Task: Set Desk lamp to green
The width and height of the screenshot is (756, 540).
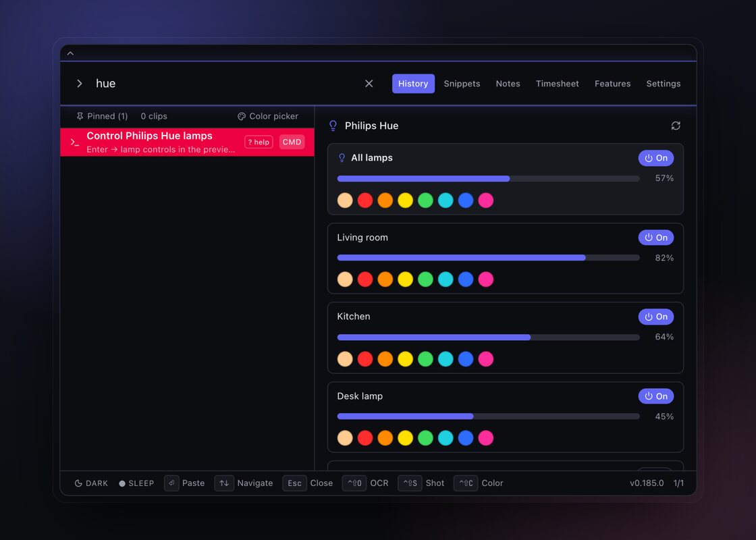Action: coord(425,438)
